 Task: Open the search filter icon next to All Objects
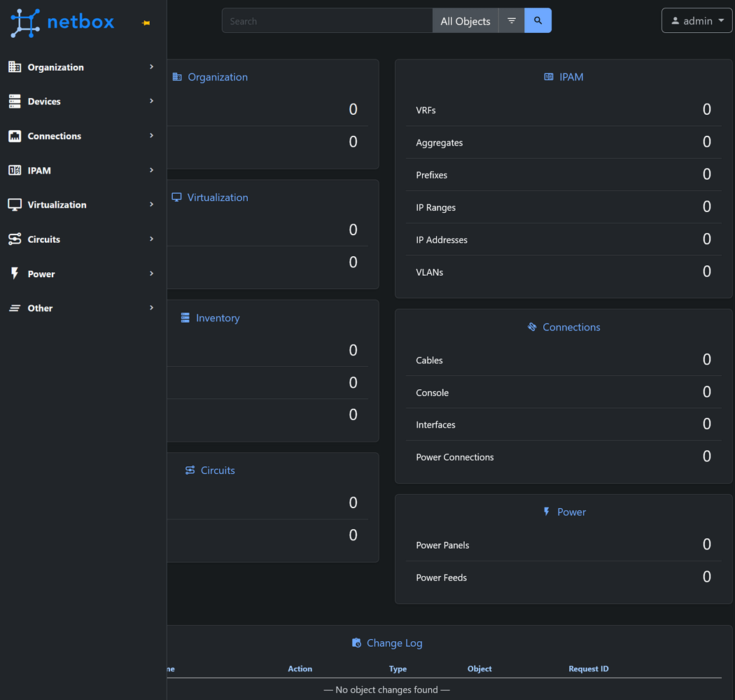[511, 20]
